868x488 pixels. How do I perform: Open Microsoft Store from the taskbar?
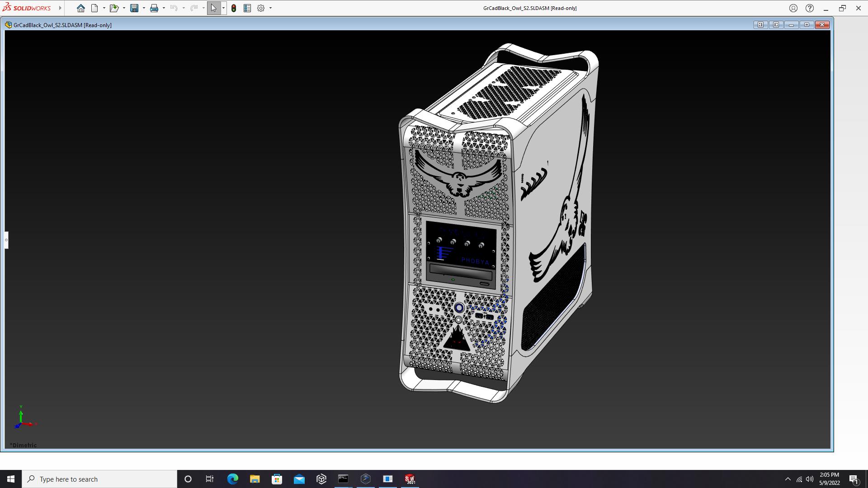pyautogui.click(x=277, y=479)
